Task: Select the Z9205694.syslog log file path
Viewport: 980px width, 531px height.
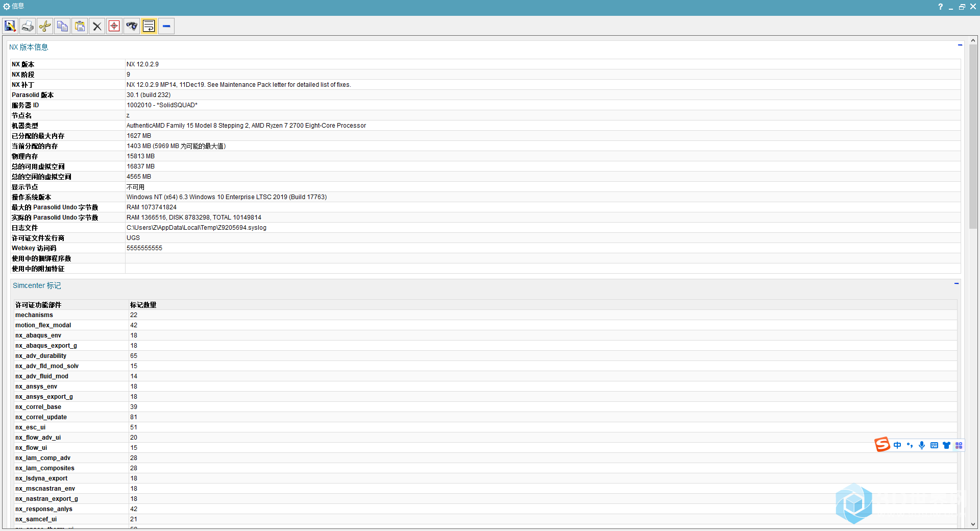Action: click(197, 228)
